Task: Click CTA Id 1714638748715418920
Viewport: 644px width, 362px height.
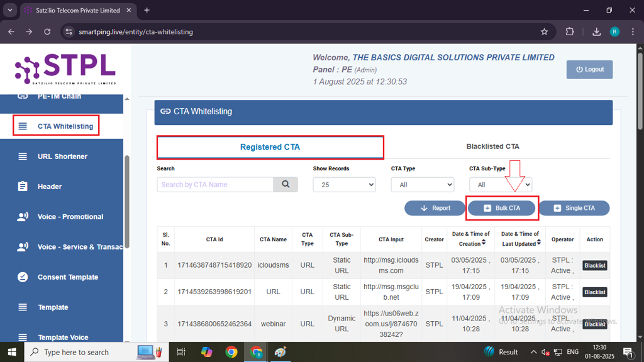Action: coord(214,265)
